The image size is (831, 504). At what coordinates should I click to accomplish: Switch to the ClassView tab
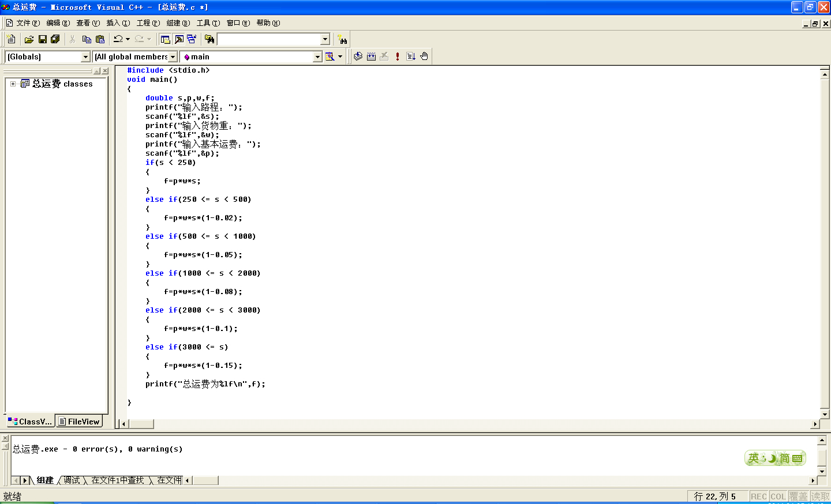[30, 422]
